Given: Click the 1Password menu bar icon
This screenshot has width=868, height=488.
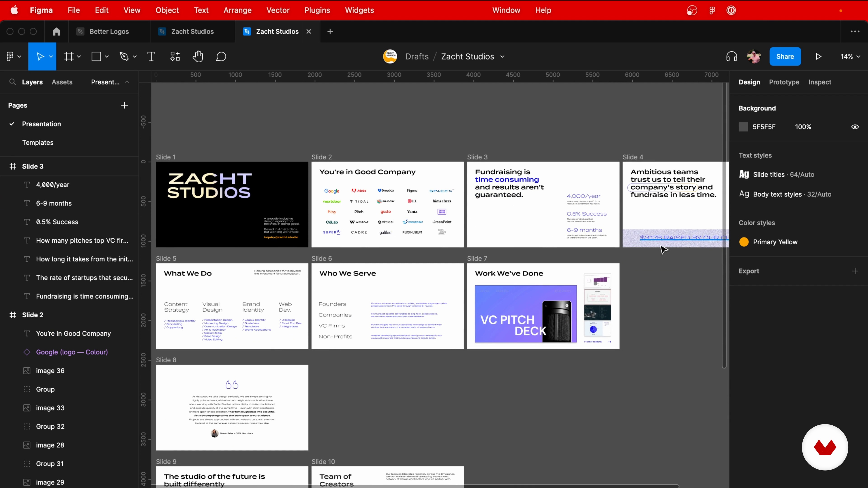Looking at the screenshot, I should [731, 10].
